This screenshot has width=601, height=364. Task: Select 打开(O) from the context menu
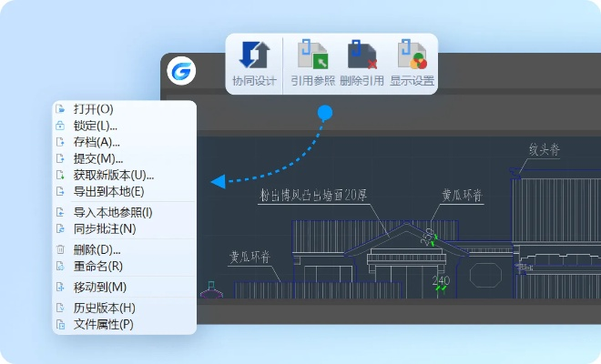(93, 109)
